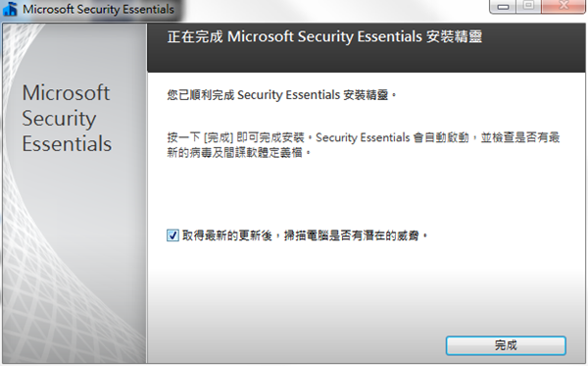This screenshot has height=366, width=588.
Task: Click the 完成 button to finish the wizard
Action: point(506,345)
